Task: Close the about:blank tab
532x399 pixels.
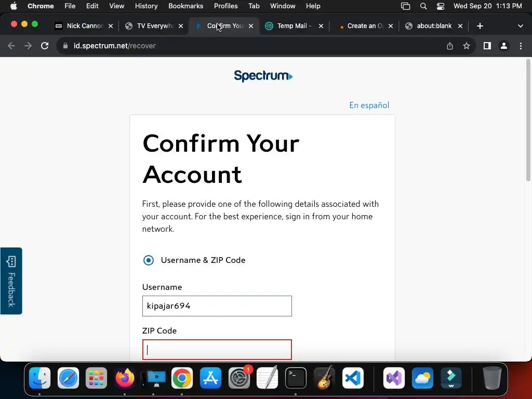Action: click(460, 26)
